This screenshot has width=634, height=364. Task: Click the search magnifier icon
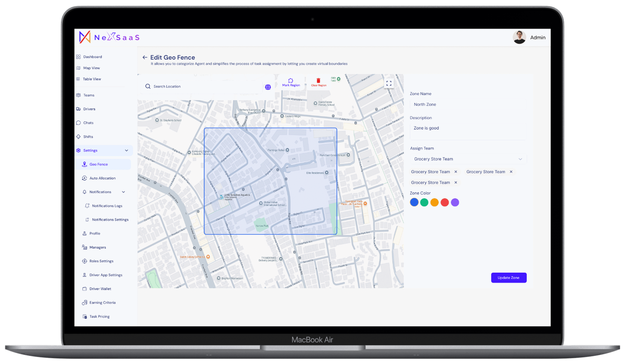(x=148, y=86)
